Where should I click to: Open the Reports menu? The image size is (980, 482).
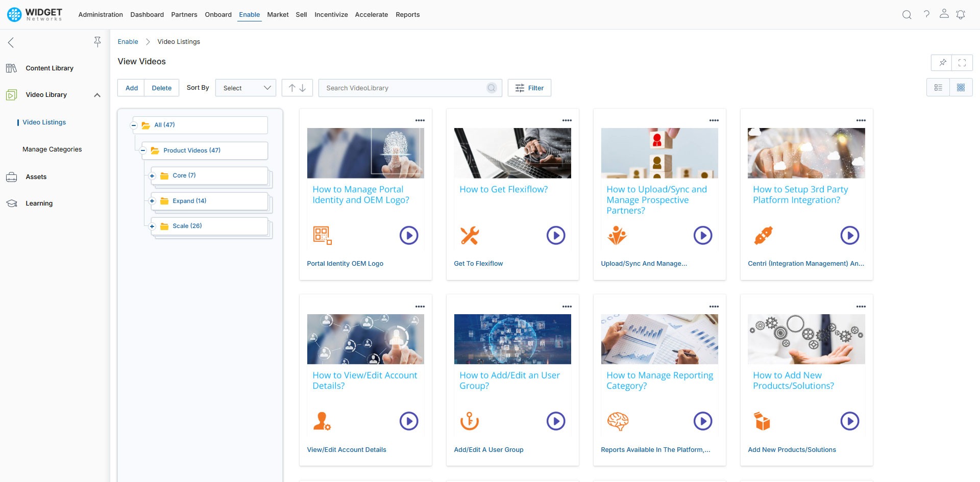pos(407,15)
